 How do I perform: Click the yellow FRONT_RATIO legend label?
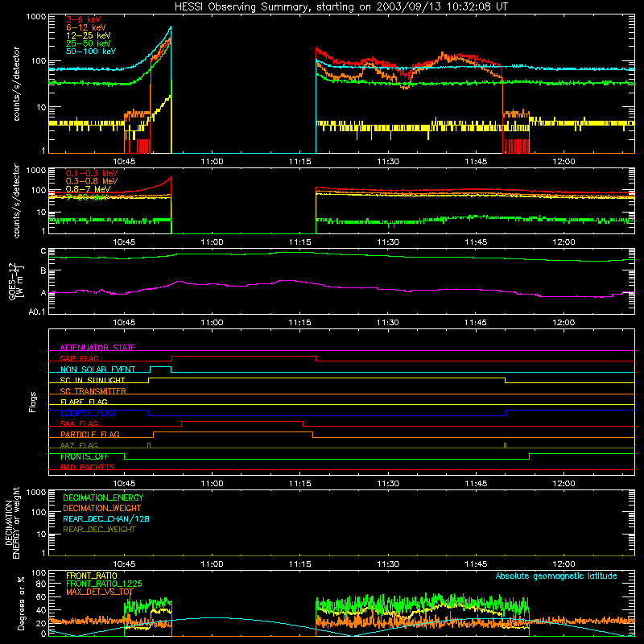click(x=91, y=576)
